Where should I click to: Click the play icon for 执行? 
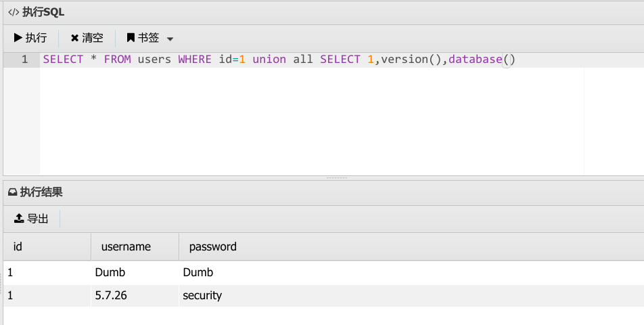coord(18,38)
